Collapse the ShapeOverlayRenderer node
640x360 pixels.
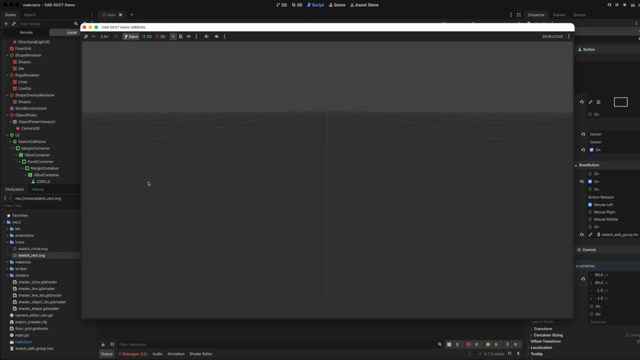[7, 95]
